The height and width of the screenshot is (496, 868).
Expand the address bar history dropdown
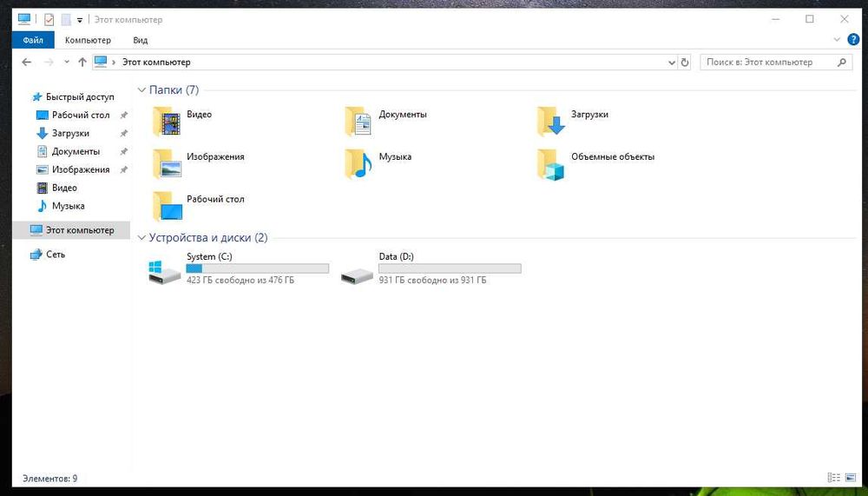click(x=672, y=62)
